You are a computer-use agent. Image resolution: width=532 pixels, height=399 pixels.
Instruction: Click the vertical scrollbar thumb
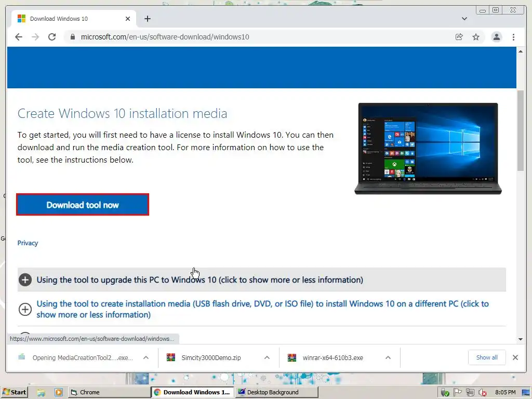click(x=521, y=130)
